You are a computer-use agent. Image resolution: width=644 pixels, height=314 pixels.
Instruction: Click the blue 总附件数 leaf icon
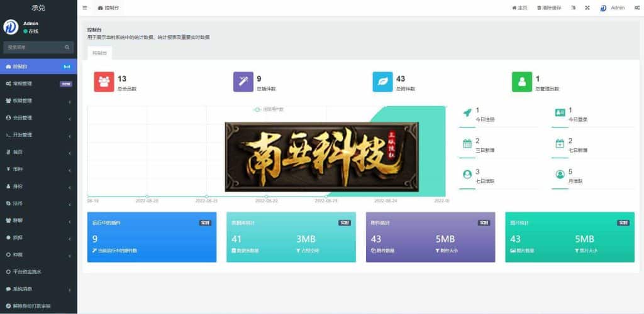383,82
